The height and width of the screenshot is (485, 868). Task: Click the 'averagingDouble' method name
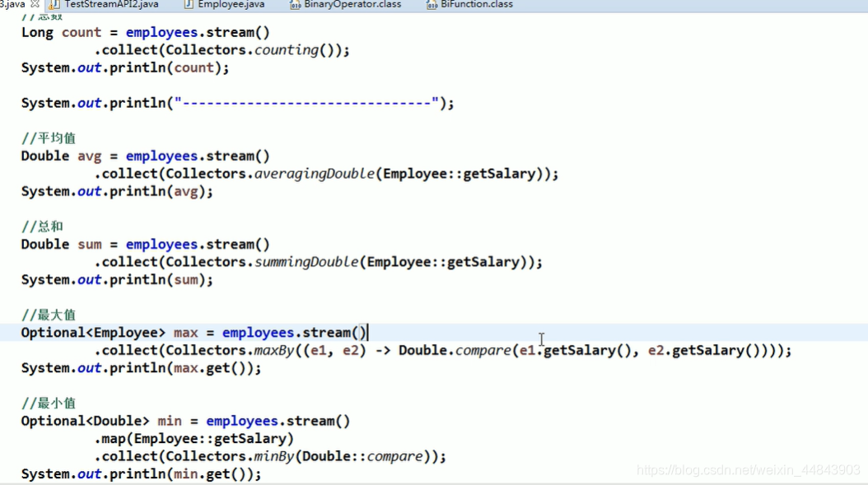315,174
